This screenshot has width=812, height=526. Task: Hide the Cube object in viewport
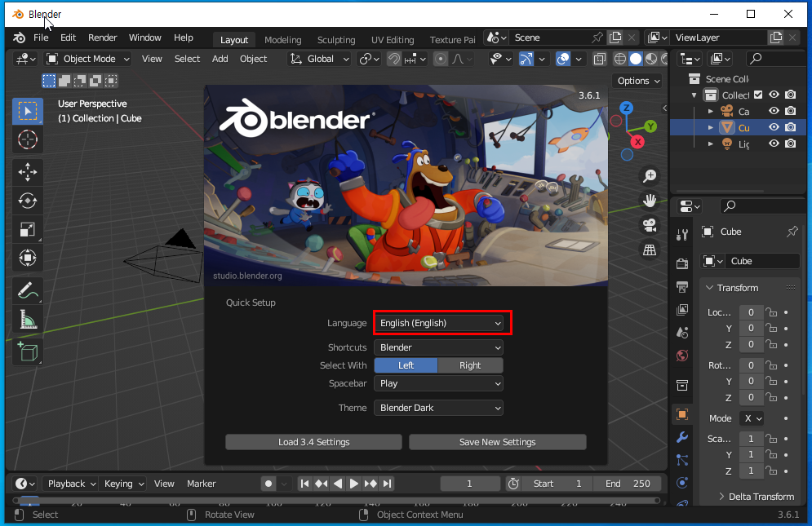774,127
